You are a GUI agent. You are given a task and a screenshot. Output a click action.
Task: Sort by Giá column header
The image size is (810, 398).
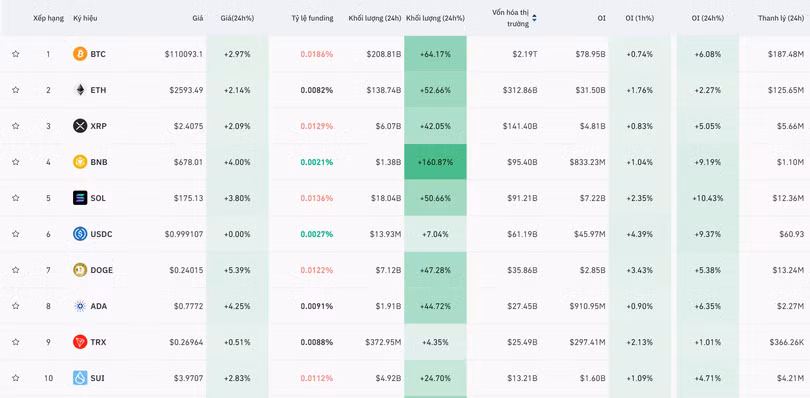point(198,18)
